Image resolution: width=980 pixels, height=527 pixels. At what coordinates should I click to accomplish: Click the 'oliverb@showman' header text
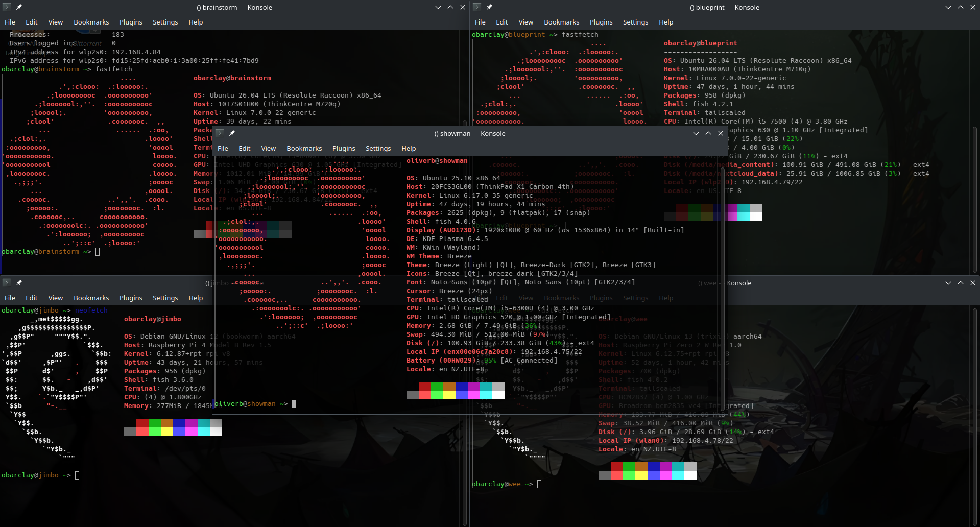(x=437, y=161)
